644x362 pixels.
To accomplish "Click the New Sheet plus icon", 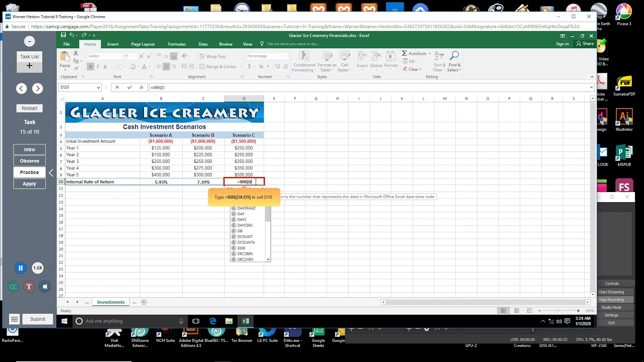I will 144,302.
